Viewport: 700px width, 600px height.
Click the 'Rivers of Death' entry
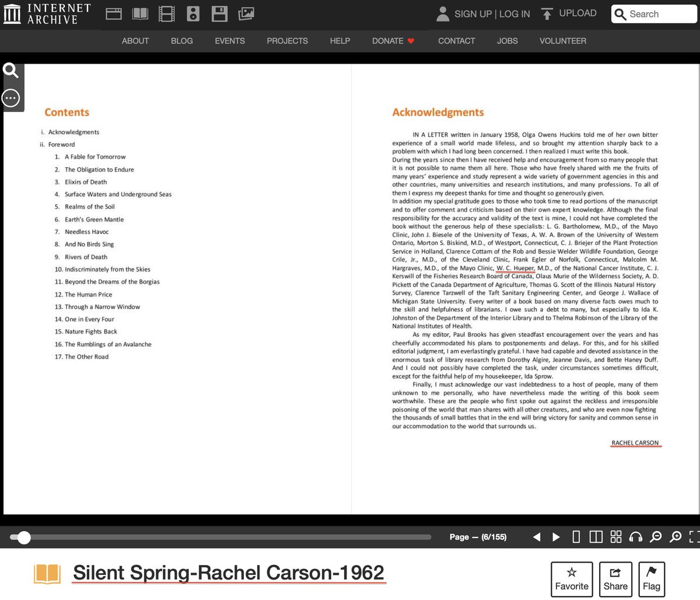[x=86, y=257]
